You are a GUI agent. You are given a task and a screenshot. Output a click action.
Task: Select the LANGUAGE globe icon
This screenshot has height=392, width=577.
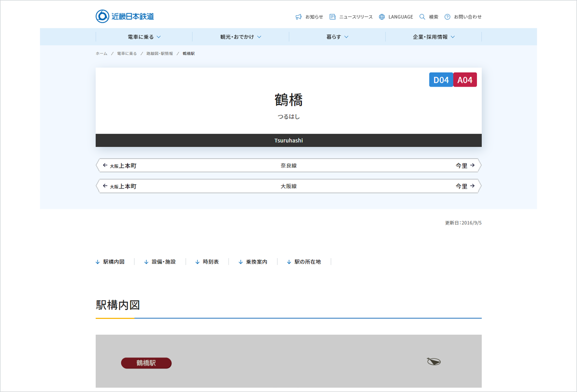(382, 17)
